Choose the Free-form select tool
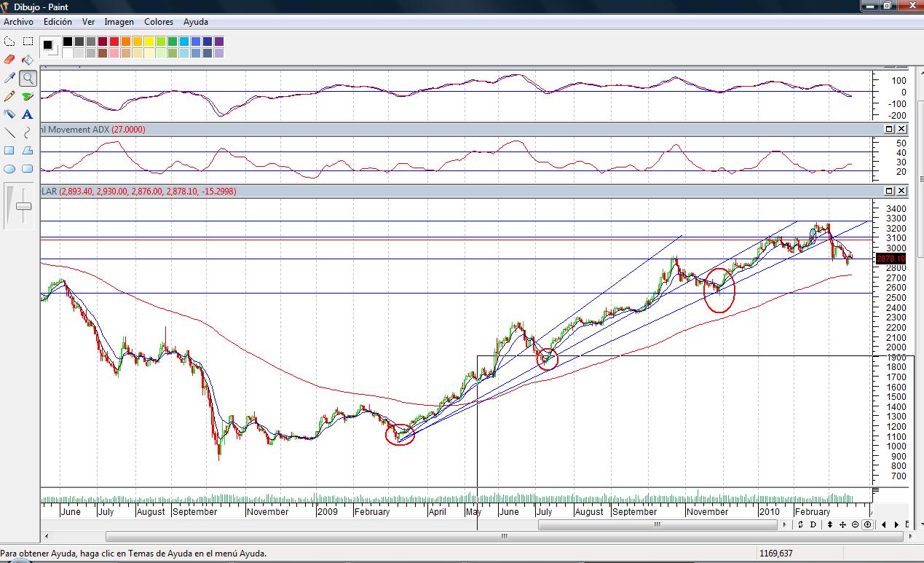This screenshot has height=563, width=924. [x=9, y=42]
